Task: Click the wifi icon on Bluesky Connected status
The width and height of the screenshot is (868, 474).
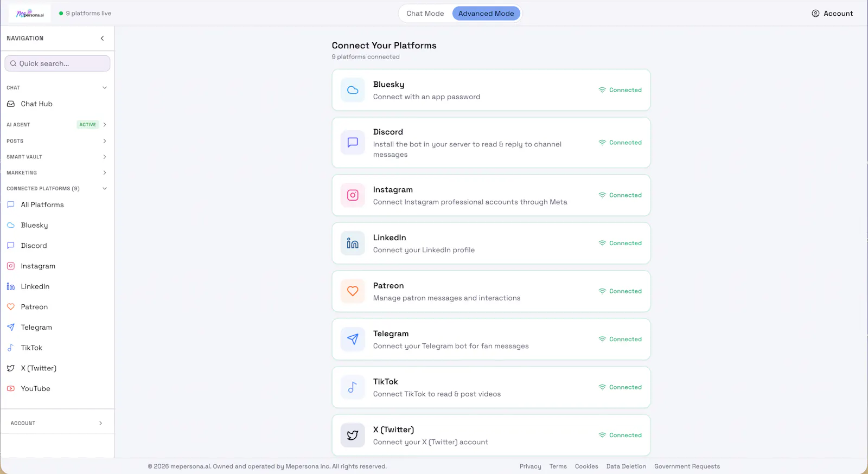Action: pos(602,90)
